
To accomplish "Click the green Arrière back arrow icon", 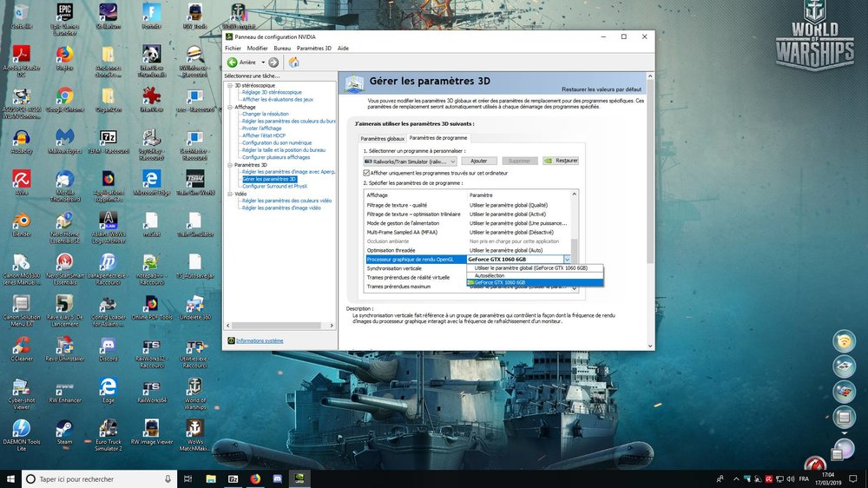I will pyautogui.click(x=233, y=63).
